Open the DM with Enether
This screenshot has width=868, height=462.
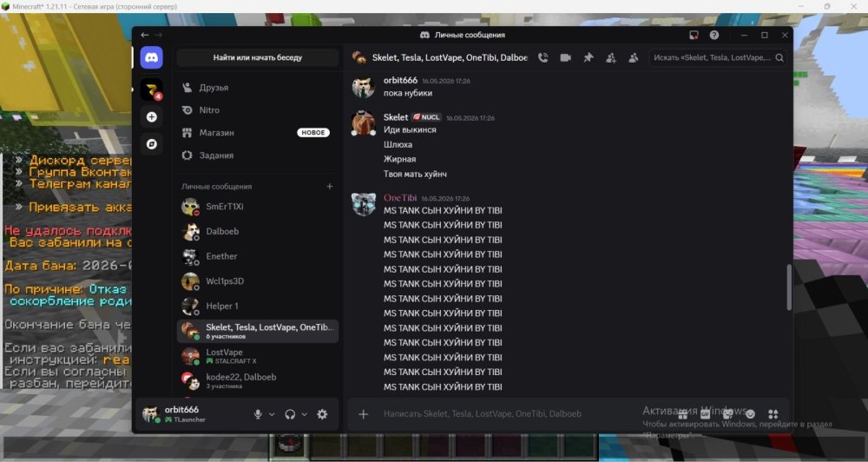(x=258, y=256)
